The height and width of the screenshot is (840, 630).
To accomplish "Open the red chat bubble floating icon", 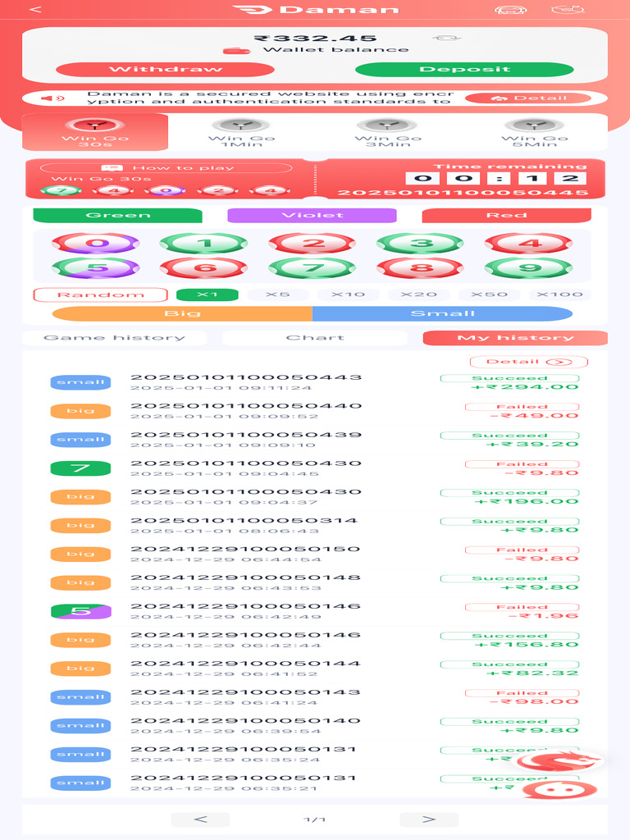I will pos(559,789).
